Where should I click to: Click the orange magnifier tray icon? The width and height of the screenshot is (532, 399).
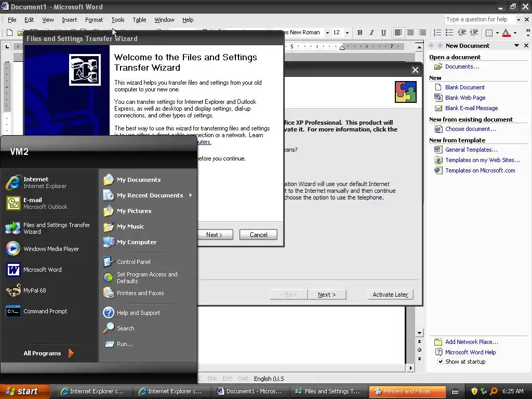[494, 391]
